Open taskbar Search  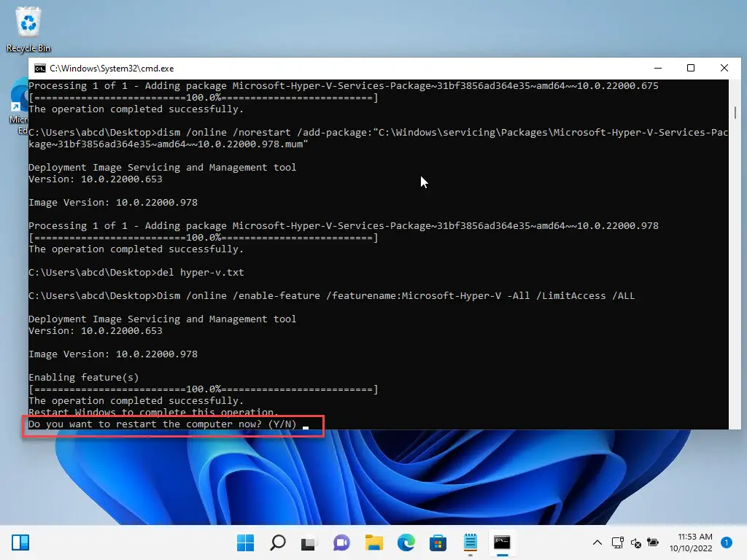click(278, 542)
